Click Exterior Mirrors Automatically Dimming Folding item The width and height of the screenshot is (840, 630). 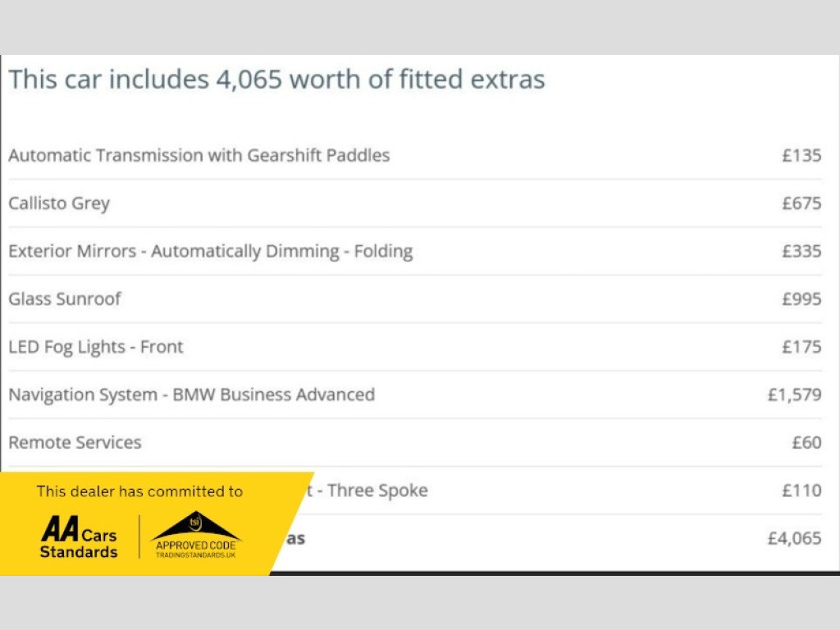tap(211, 251)
